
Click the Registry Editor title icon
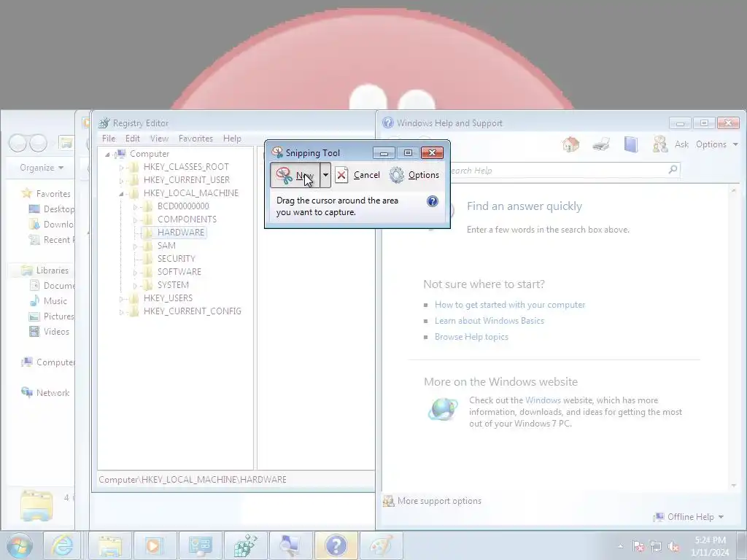pos(104,123)
